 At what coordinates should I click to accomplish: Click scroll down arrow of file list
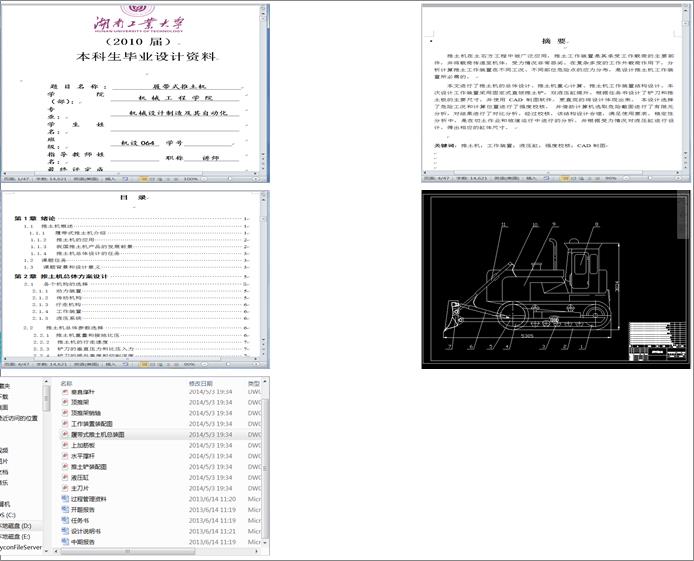pos(265,542)
